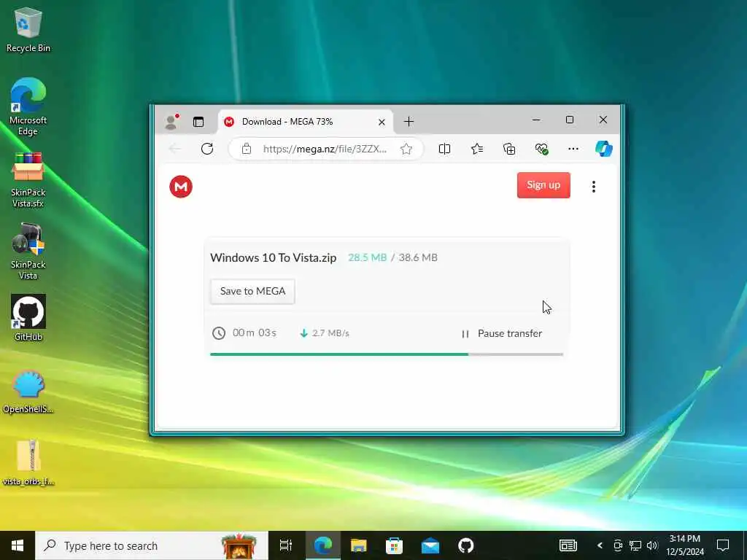Viewport: 747px width, 560px height.
Task: Open the Copilot sidebar icon
Action: tap(604, 149)
